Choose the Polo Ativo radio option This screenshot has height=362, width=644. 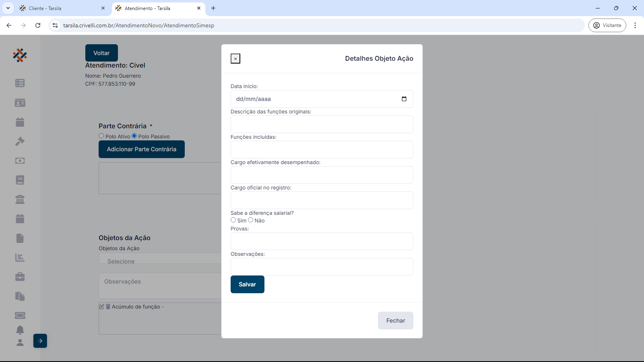click(101, 136)
